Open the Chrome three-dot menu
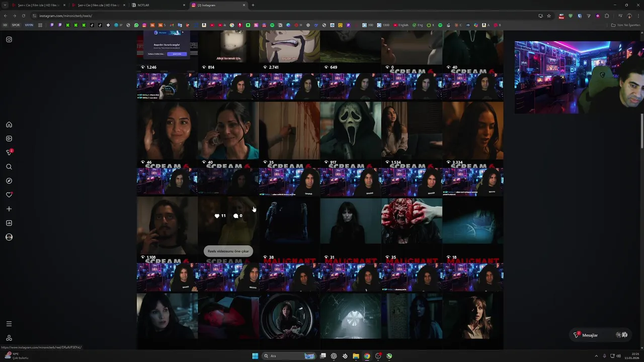644x362 pixels. (x=638, y=16)
